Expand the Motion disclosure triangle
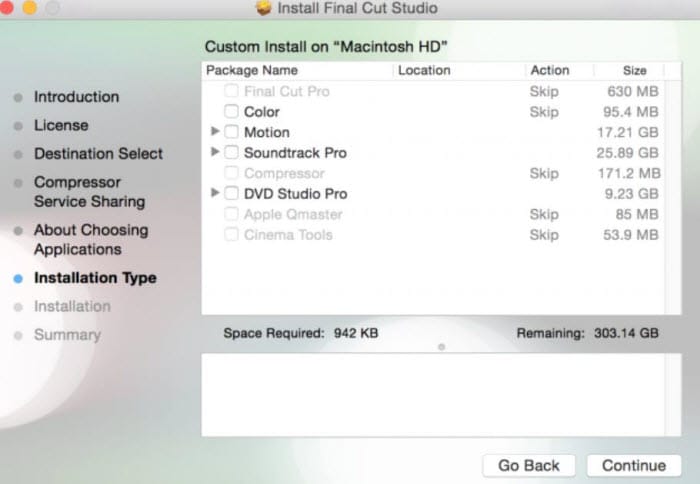 pos(215,131)
